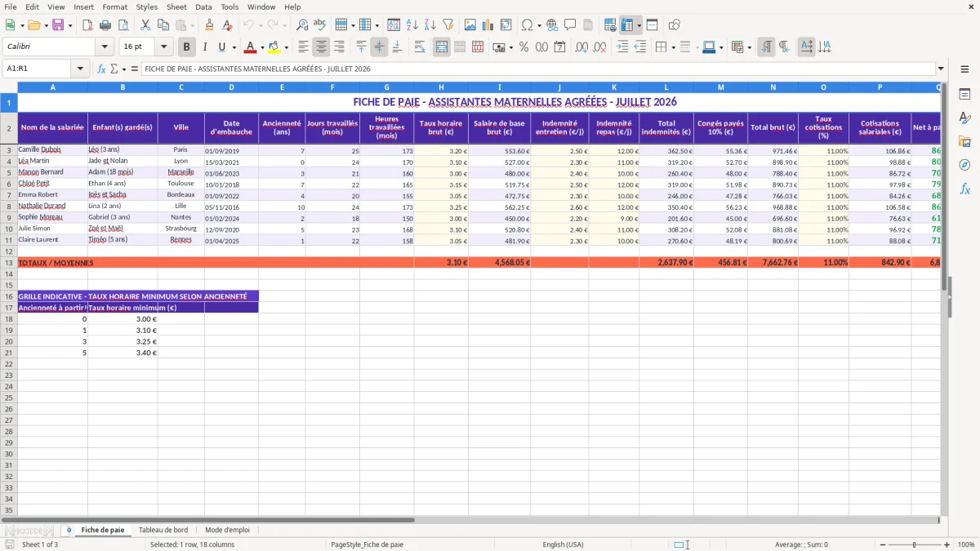Apply the red font color swatch
Viewport: 980px width, 551px height.
[x=250, y=47]
